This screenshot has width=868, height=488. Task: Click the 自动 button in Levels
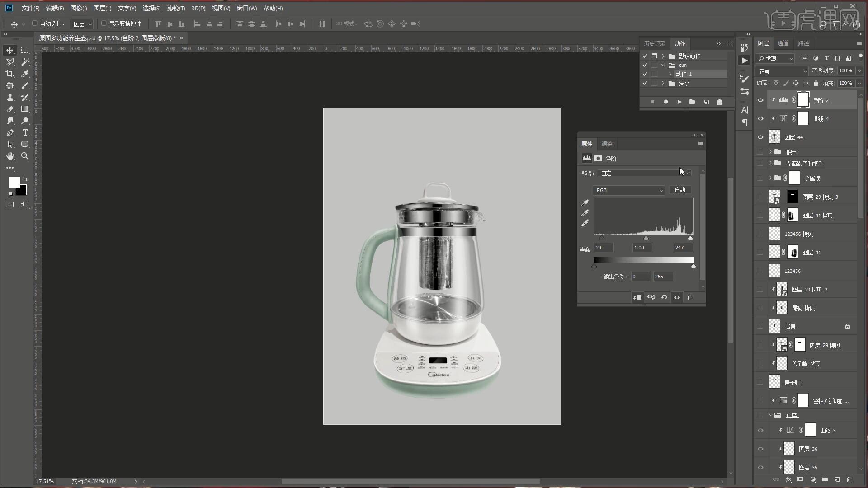679,190
